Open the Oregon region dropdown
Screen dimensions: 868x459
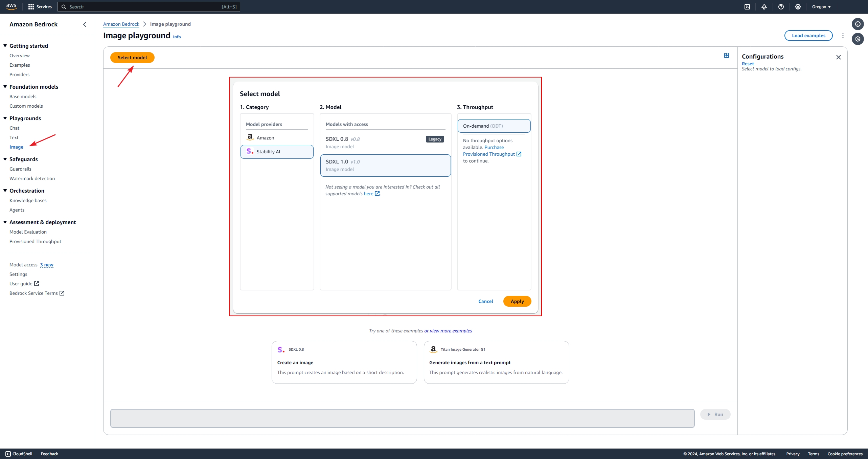[821, 7]
